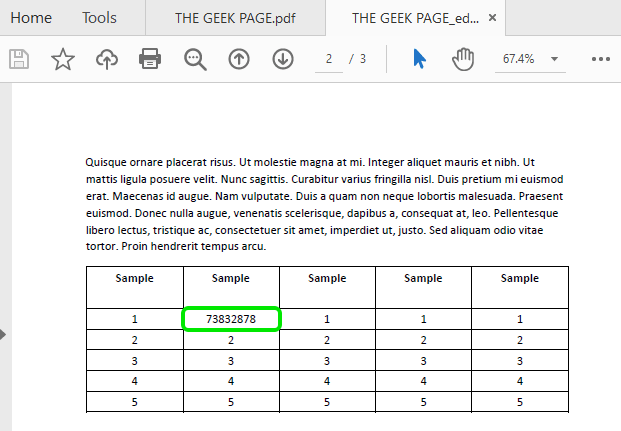Open the Tools tab
Image resolution: width=621 pixels, height=431 pixels.
(99, 18)
